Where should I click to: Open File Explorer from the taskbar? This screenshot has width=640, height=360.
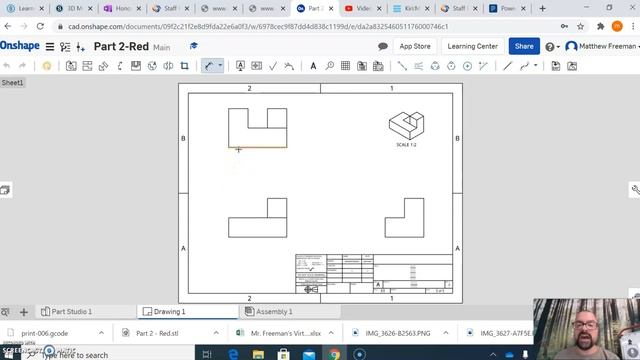coord(258,354)
